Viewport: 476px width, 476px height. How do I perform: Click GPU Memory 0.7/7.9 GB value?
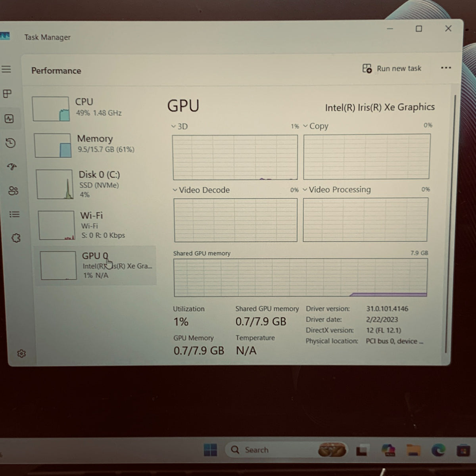pyautogui.click(x=199, y=351)
